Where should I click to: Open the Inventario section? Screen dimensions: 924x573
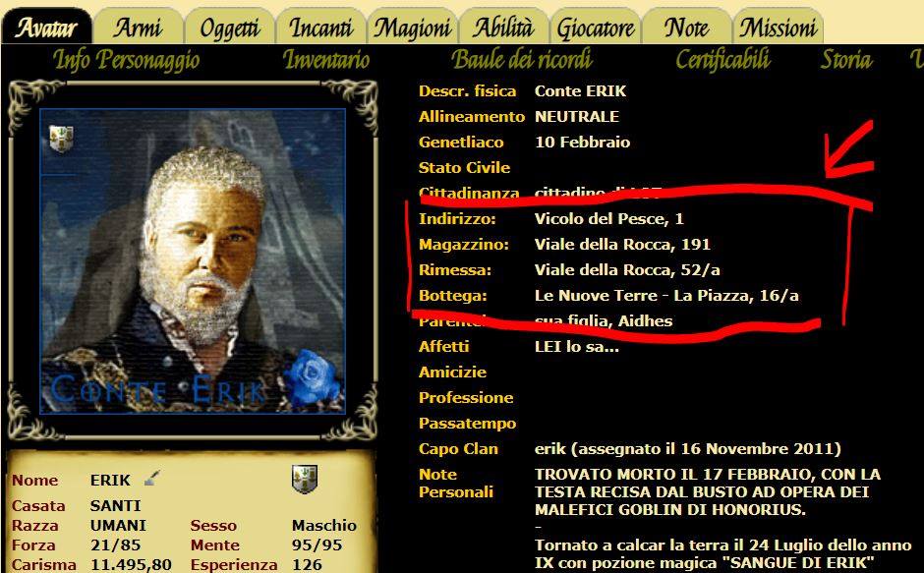click(326, 60)
